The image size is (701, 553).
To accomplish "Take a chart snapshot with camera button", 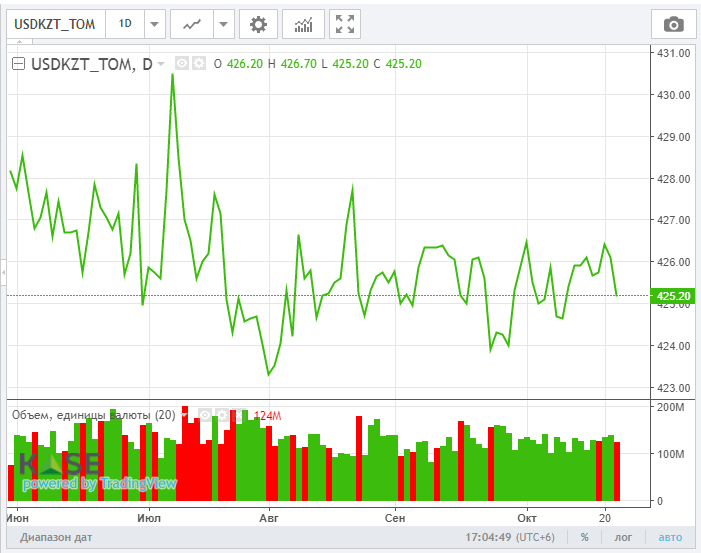I will click(x=674, y=24).
